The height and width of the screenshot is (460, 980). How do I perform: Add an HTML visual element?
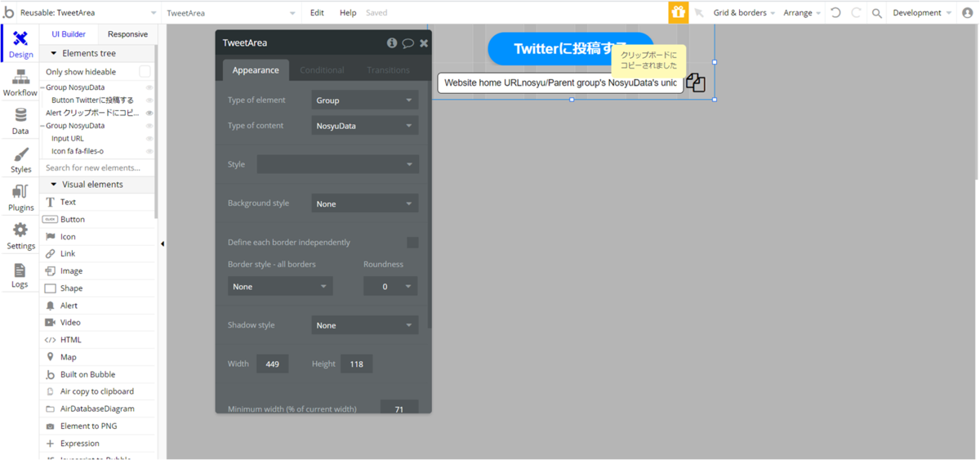(97, 339)
